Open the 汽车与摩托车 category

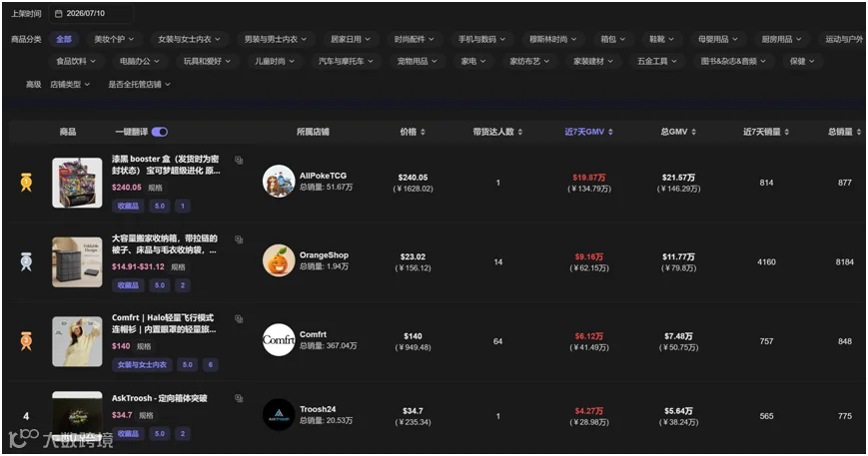point(346,61)
